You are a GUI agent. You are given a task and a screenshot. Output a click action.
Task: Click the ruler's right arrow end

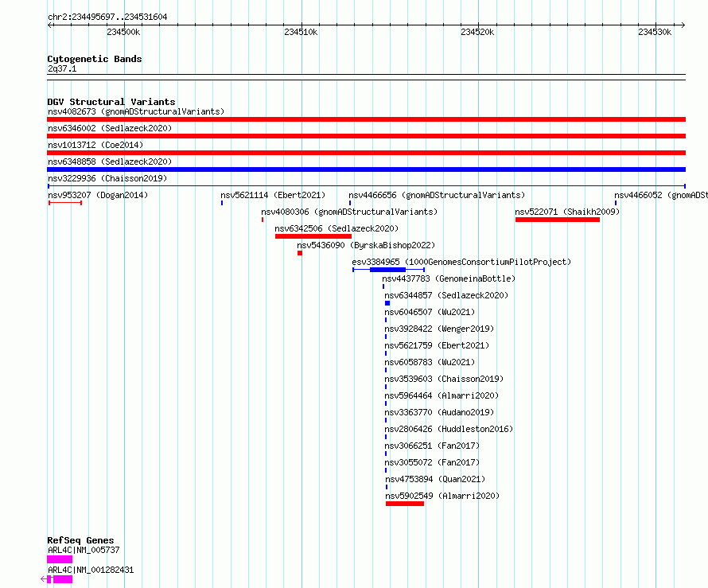point(683,25)
